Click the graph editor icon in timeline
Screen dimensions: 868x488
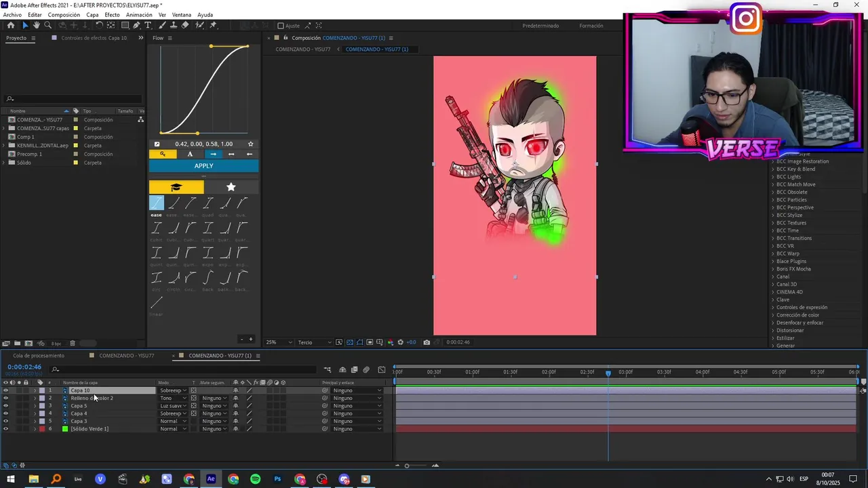pyautogui.click(x=382, y=370)
